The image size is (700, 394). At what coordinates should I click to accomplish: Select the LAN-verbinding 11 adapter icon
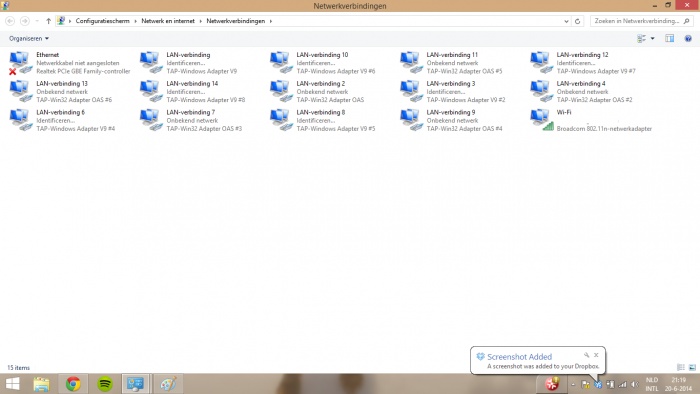click(x=411, y=62)
